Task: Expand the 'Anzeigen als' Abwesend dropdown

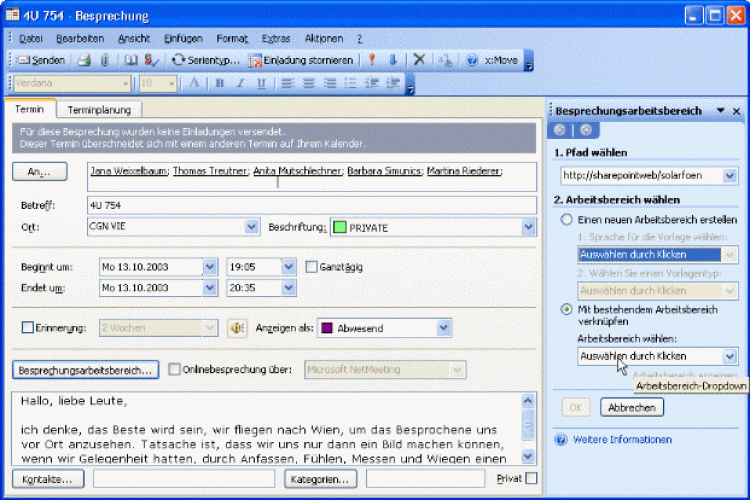Action: (443, 328)
